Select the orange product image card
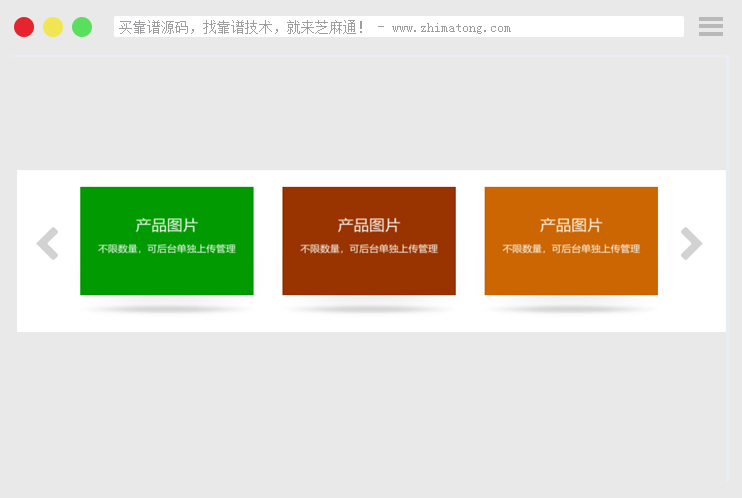Viewport: 742px width, 498px height. point(570,270)
